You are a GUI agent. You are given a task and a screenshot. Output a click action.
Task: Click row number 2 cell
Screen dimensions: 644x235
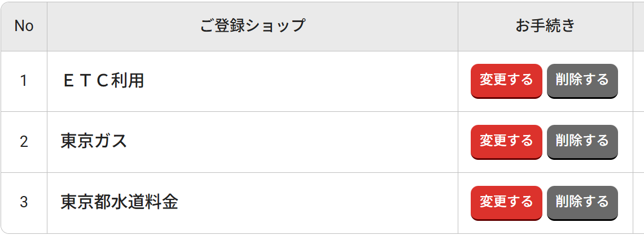coord(24,141)
